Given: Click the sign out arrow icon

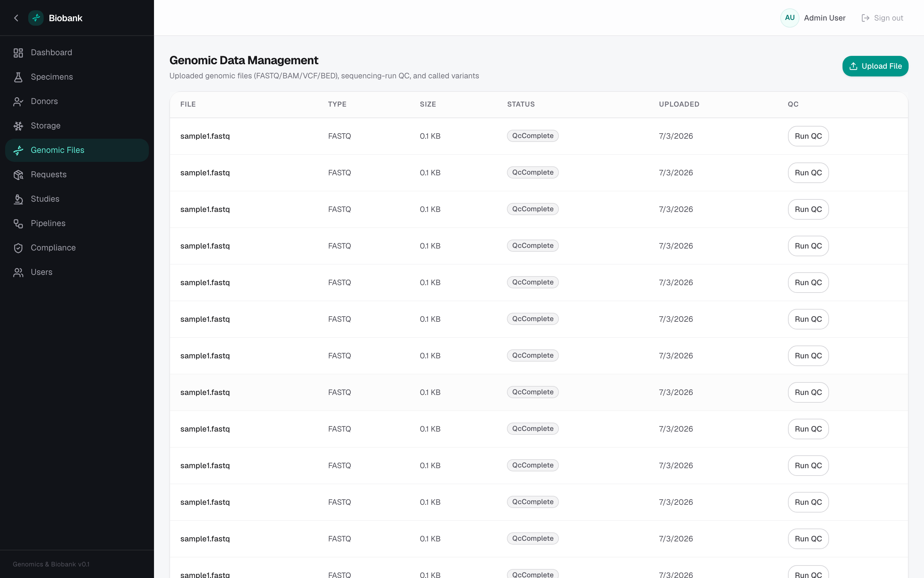Looking at the screenshot, I should (x=865, y=18).
